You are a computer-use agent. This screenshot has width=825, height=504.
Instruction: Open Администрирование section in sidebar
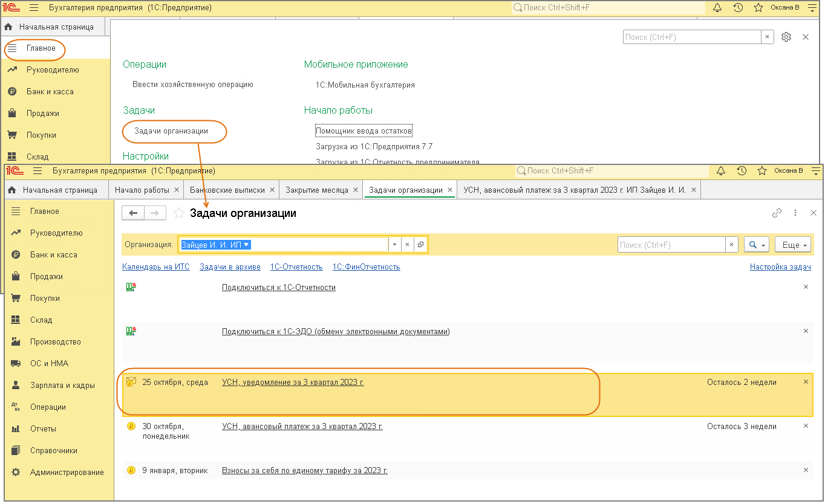click(x=67, y=473)
